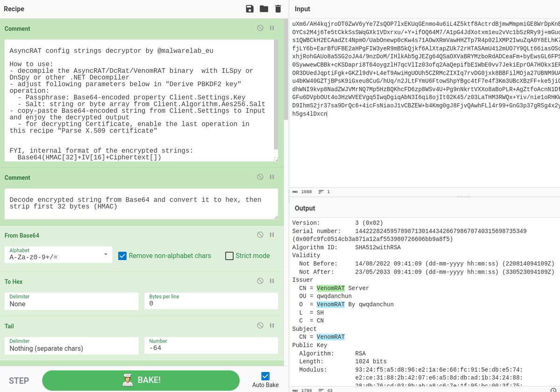Save the current recipe
This screenshot has width=560, height=392.
(250, 8)
